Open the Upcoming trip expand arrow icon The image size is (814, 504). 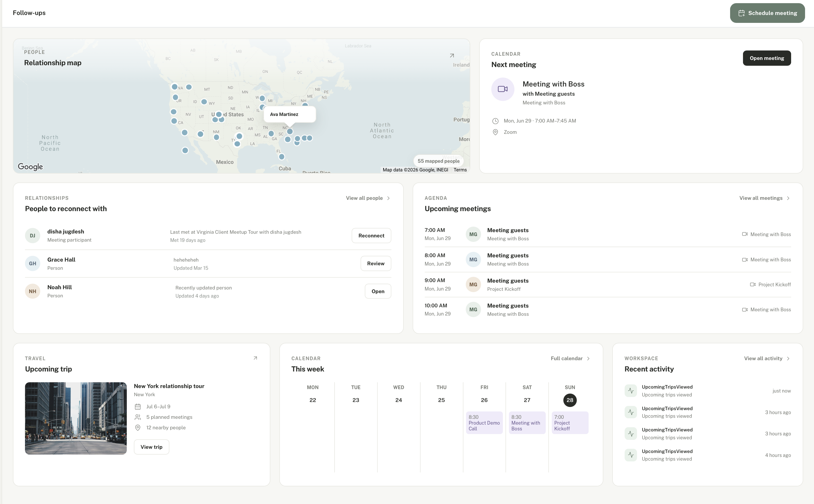tap(255, 358)
